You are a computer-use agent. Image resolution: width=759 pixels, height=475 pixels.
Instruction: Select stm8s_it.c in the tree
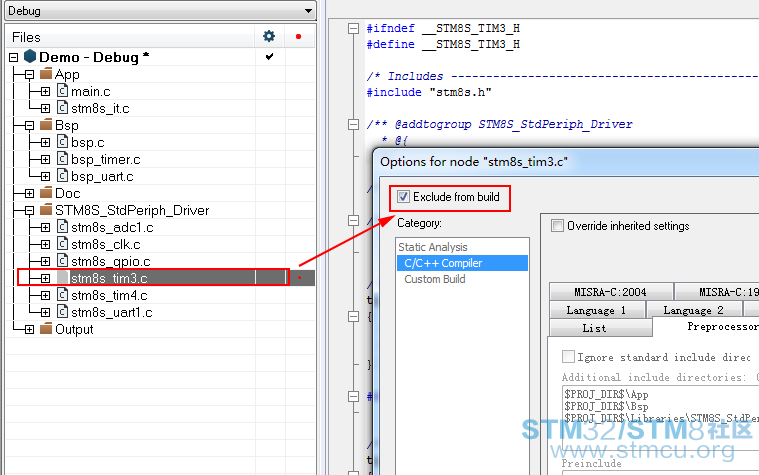coord(100,108)
